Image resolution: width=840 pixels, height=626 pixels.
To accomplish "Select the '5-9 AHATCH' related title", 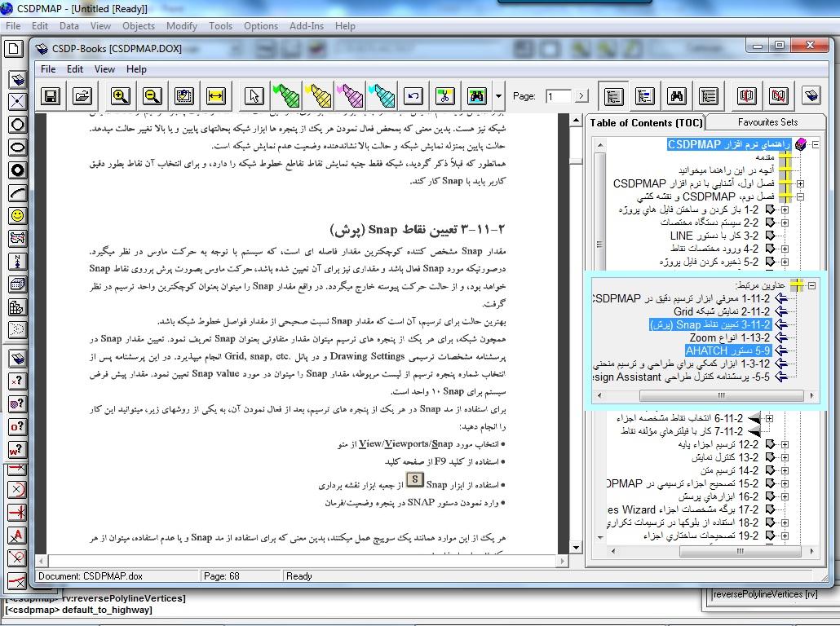I will click(728, 350).
